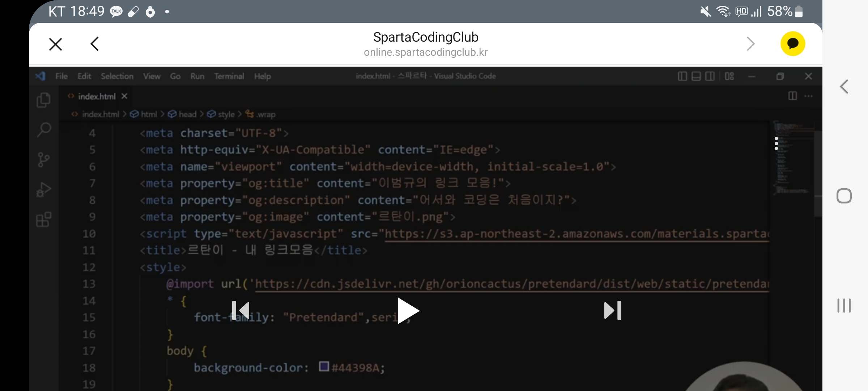Tap the online.spartacodingclub.kr address

pyautogui.click(x=426, y=52)
